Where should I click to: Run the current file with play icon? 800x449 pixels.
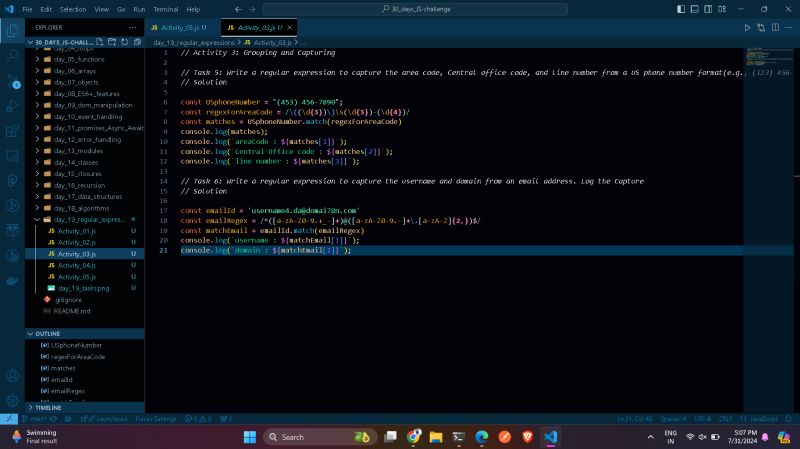[x=747, y=28]
